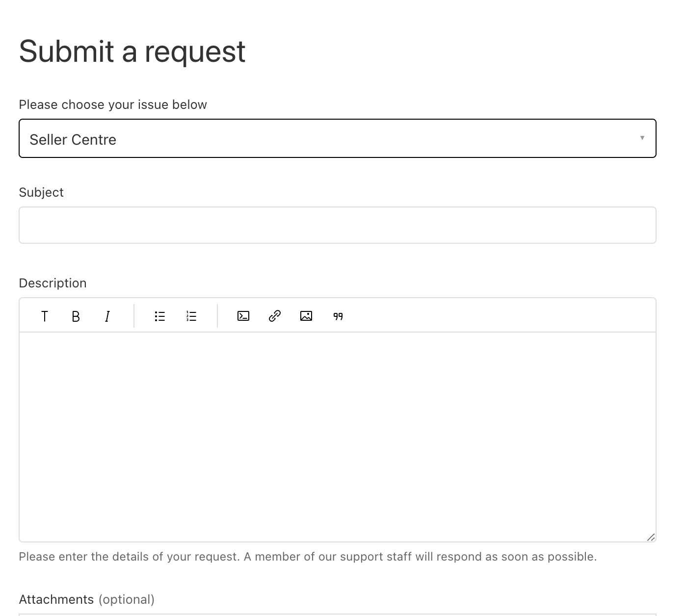Click the Description field label

(53, 283)
